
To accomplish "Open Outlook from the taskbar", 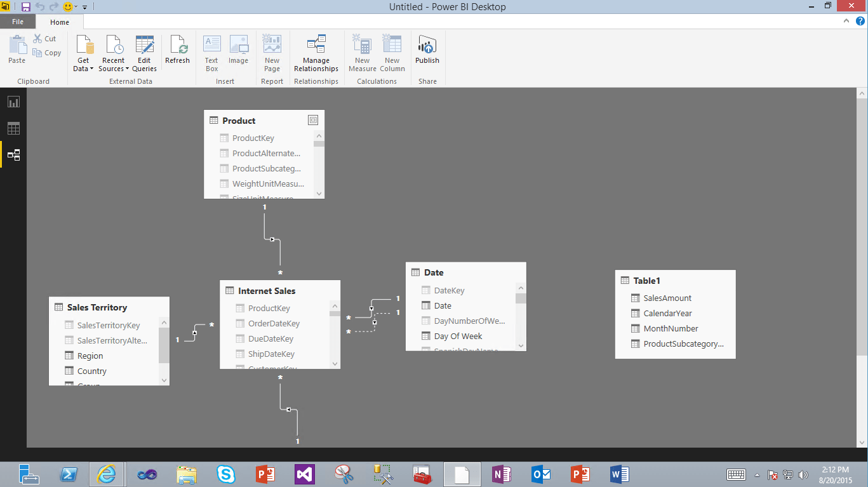I will point(540,474).
